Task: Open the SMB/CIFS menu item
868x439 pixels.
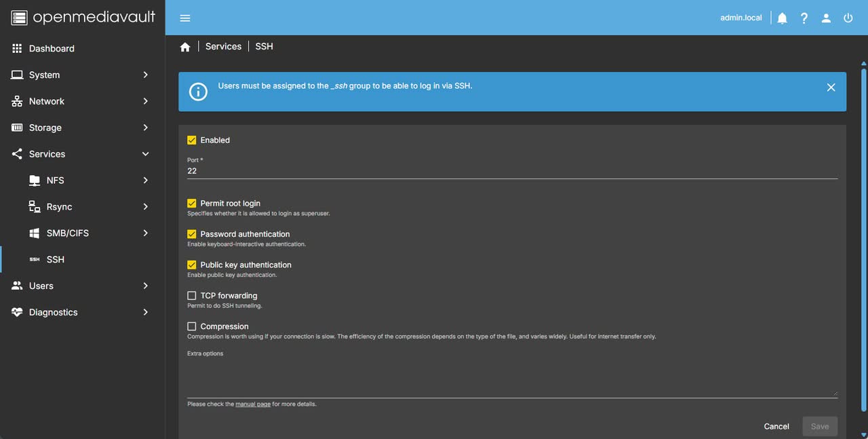Action: 82,233
